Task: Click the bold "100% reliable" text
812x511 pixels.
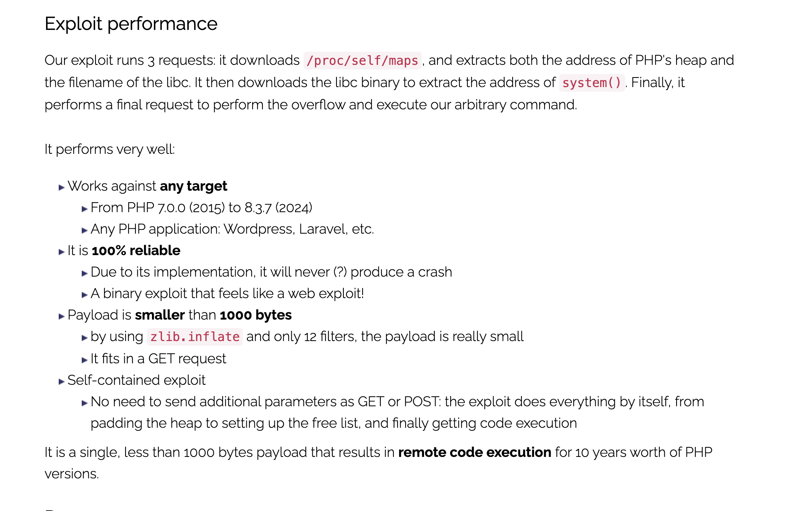Action: (x=136, y=251)
